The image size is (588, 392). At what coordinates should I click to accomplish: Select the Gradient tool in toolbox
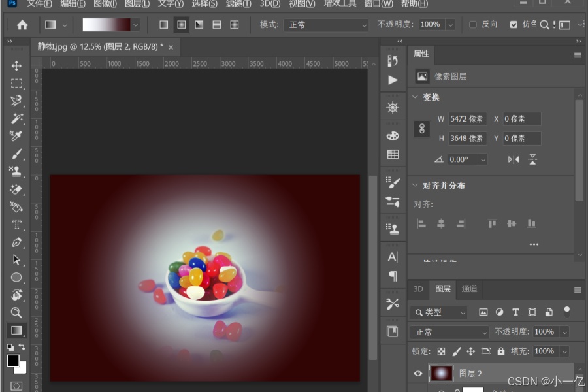point(16,330)
